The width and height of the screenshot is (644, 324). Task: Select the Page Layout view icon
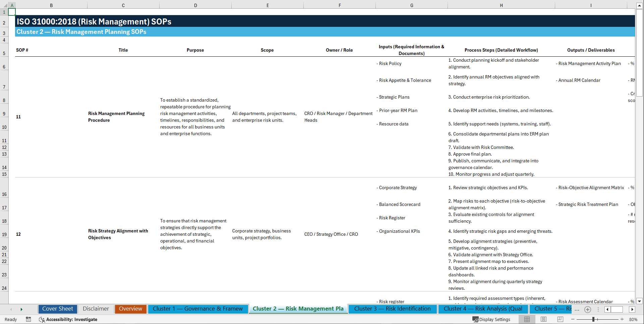coord(543,319)
